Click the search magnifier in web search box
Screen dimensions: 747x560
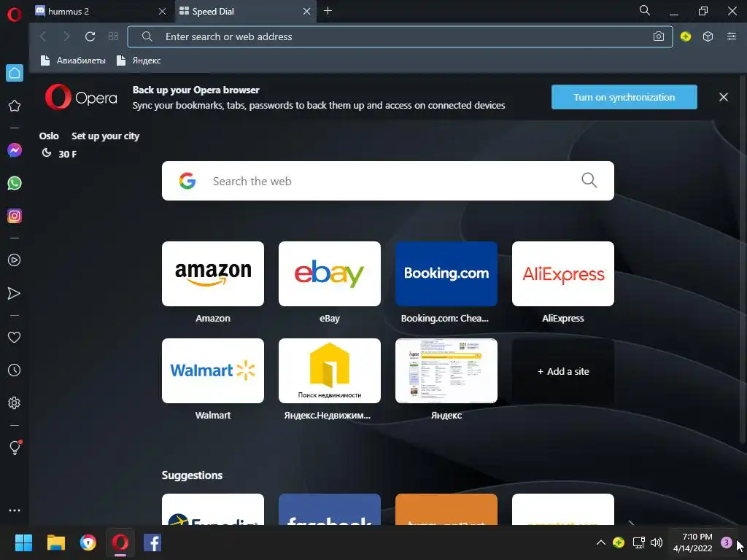pos(589,180)
